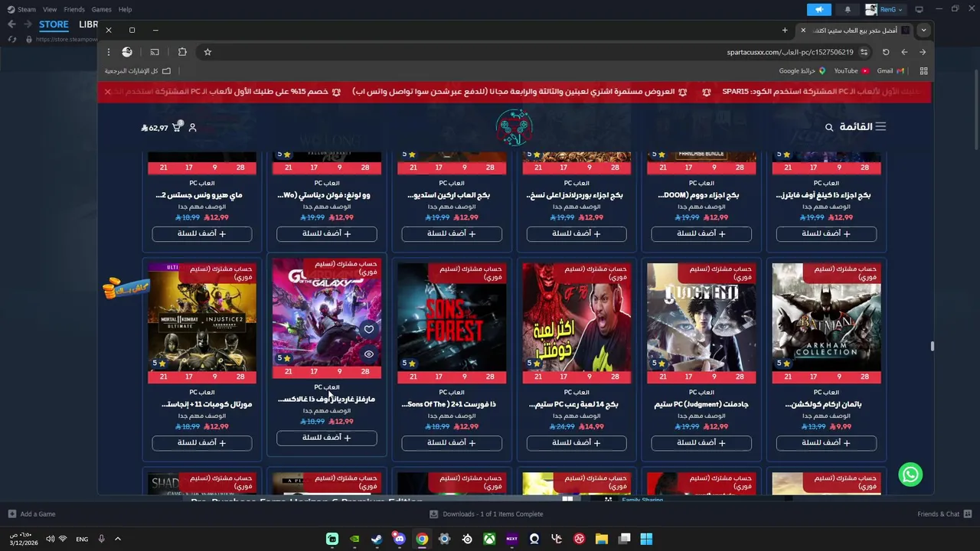
Task: Open the green WhatsApp chat bubble
Action: [910, 474]
